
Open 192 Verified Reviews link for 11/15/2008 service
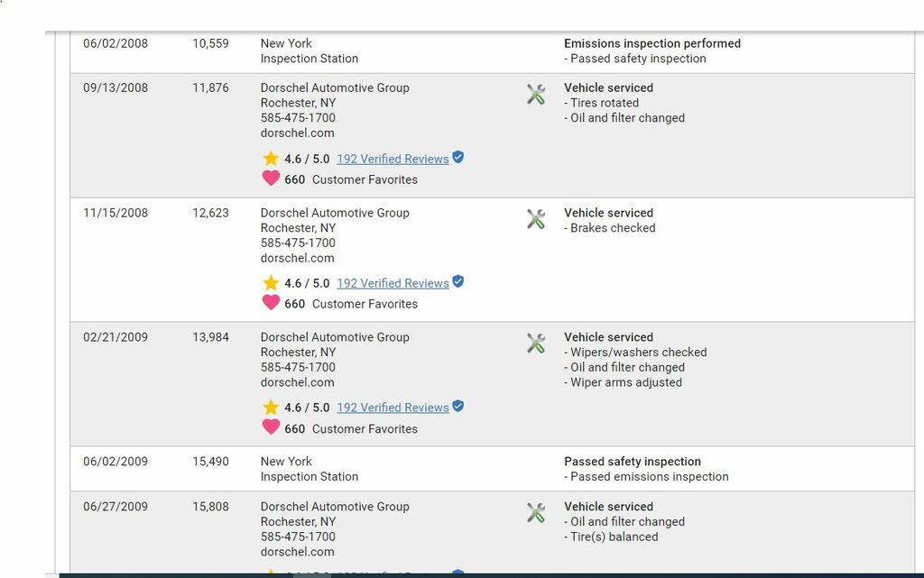[x=393, y=283]
